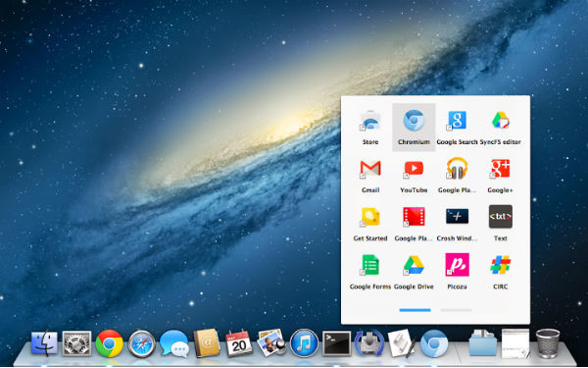The width and height of the screenshot is (588, 368).
Task: Open Google Play Movies film icon
Action: click(x=414, y=217)
